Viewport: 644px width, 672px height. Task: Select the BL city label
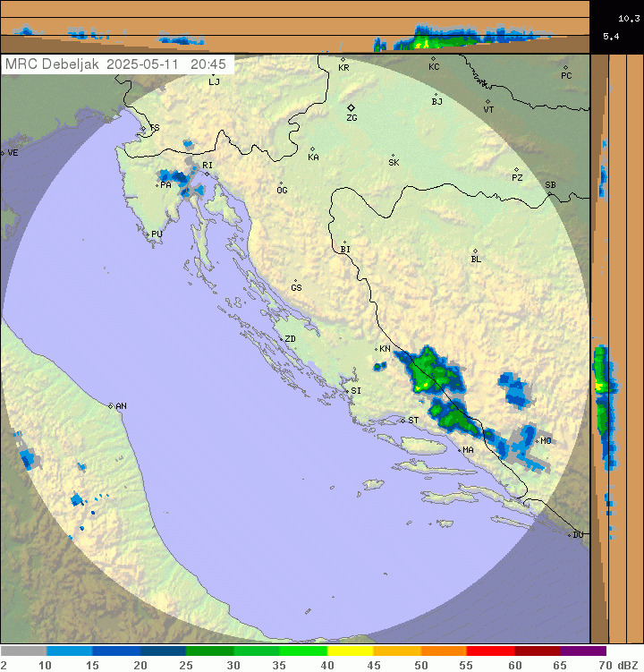(476, 259)
